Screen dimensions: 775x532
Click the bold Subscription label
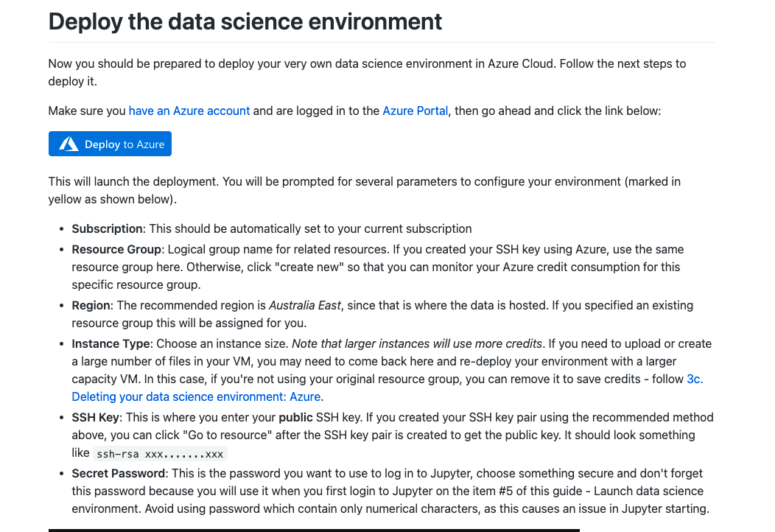coord(107,229)
